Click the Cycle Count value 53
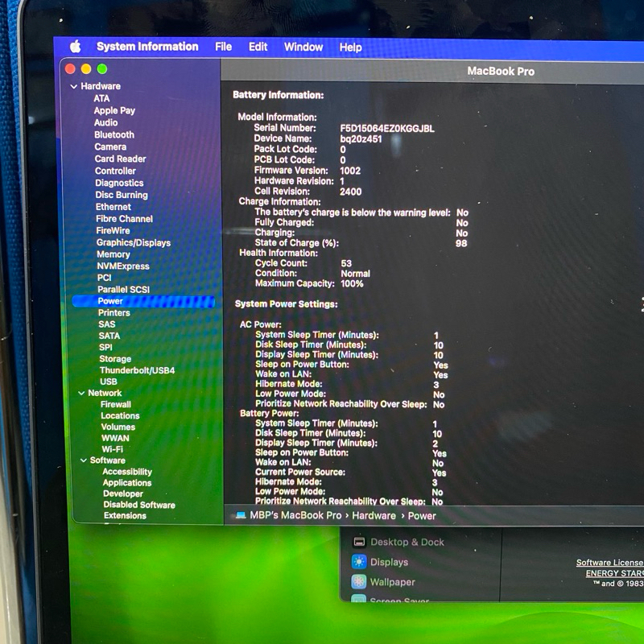Image resolution: width=644 pixels, height=644 pixels. [x=346, y=263]
